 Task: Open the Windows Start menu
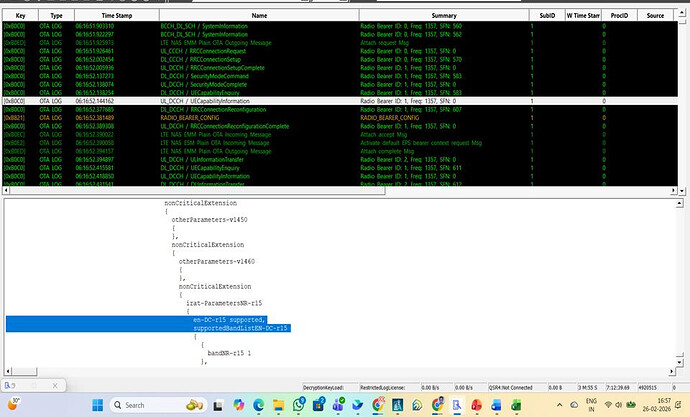(98, 405)
